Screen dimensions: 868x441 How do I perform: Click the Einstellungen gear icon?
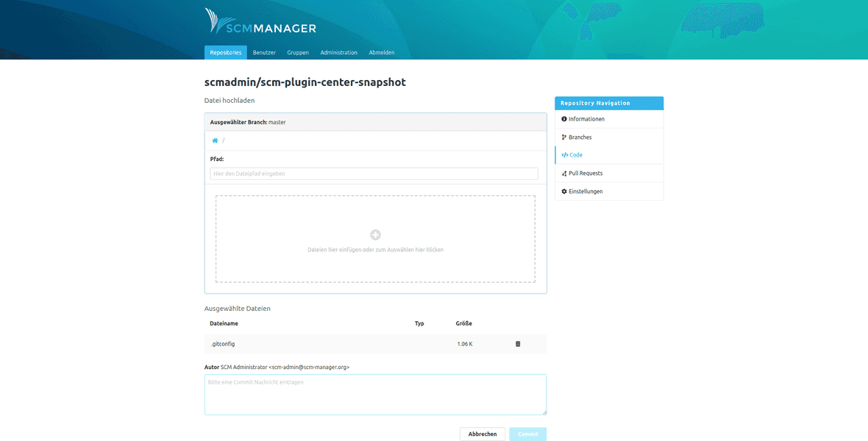(x=563, y=191)
